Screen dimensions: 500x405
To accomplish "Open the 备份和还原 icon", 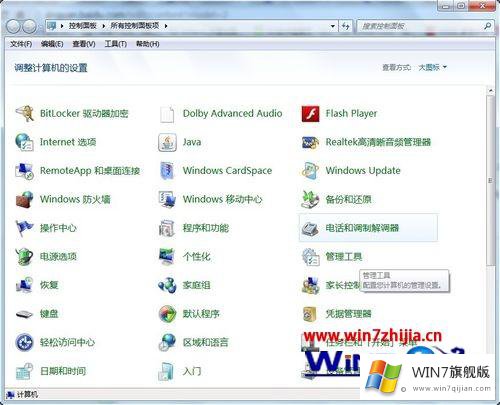I will point(310,200).
